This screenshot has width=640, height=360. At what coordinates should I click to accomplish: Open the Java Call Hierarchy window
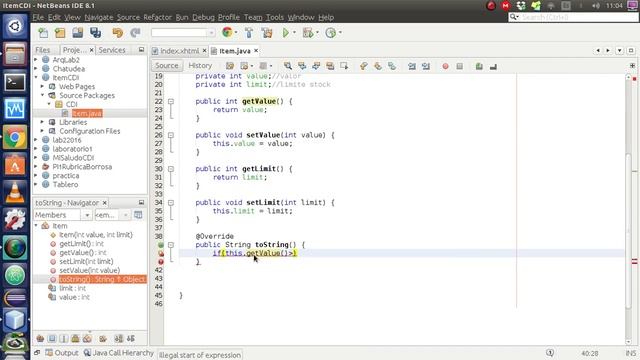(119, 353)
